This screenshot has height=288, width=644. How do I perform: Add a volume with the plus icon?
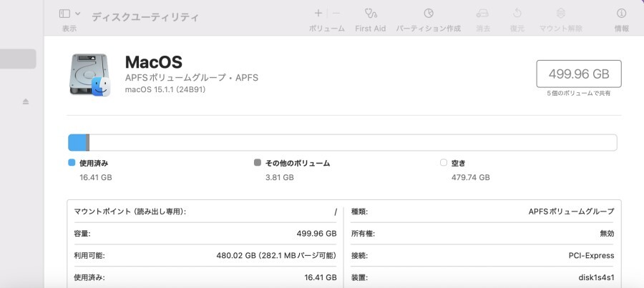click(x=318, y=13)
